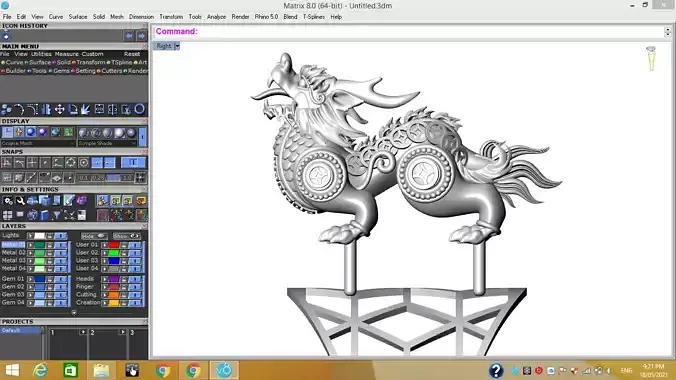
Task: Click the pencil edit icon in Info & Settings
Action: [69, 201]
